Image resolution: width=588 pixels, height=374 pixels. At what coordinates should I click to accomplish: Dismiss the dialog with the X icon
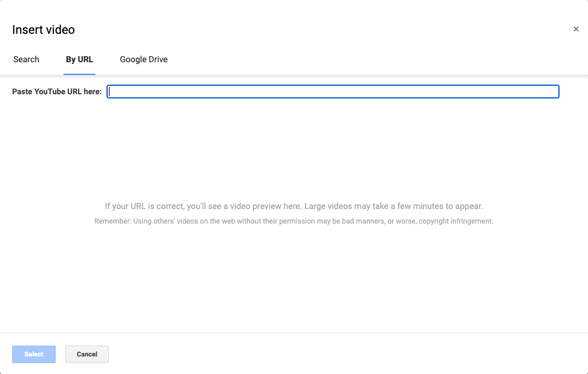pyautogui.click(x=576, y=28)
